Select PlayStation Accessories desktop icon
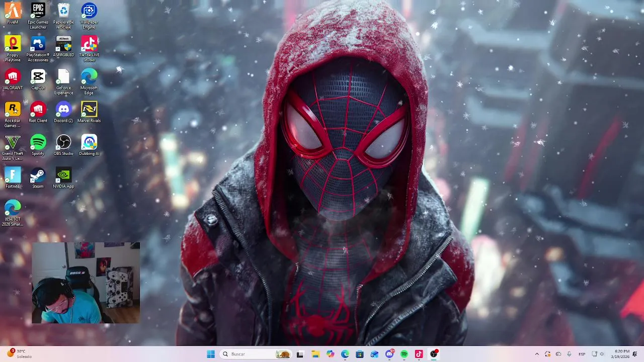644x362 pixels. (x=38, y=48)
